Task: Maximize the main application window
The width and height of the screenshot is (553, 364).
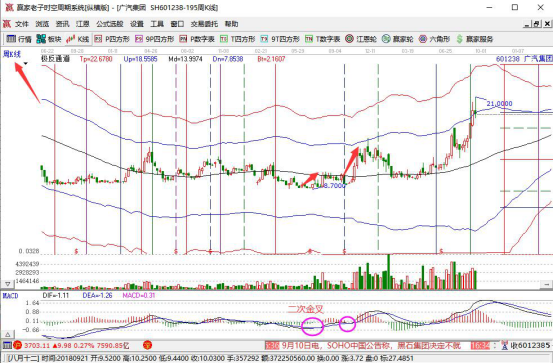Action: pos(515,7)
